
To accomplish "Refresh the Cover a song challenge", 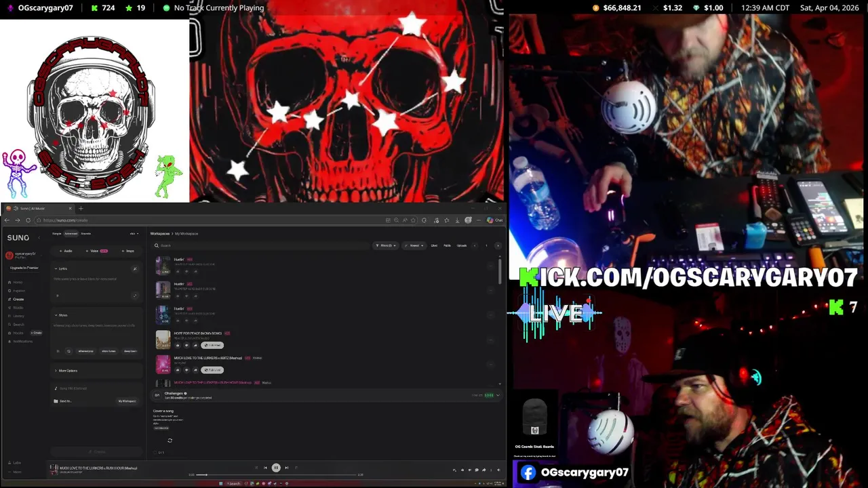I will point(170,441).
